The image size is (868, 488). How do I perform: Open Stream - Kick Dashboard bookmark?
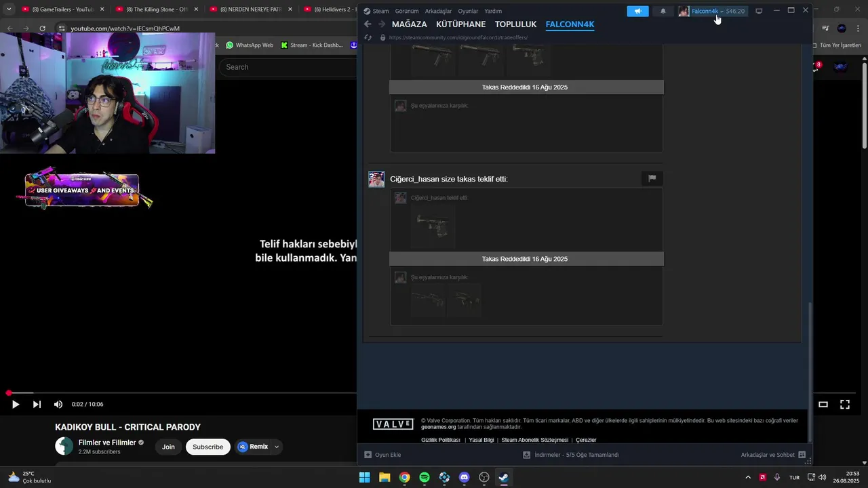(x=312, y=45)
